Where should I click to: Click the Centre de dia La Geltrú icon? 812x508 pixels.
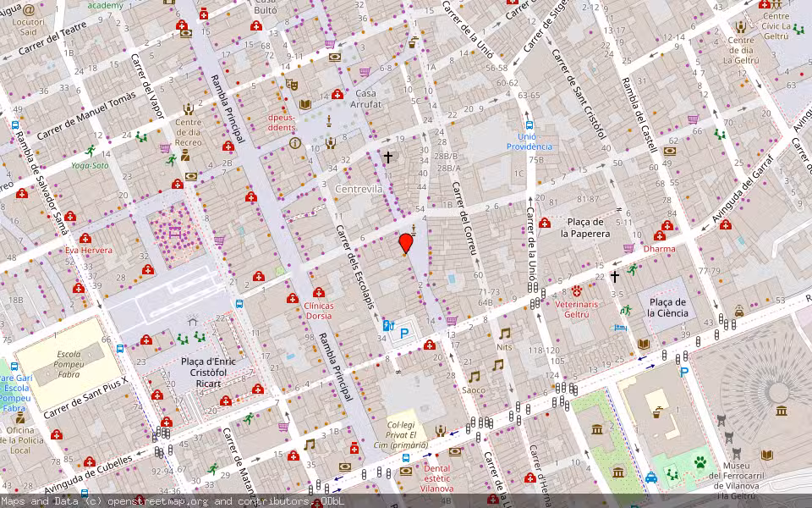(741, 26)
